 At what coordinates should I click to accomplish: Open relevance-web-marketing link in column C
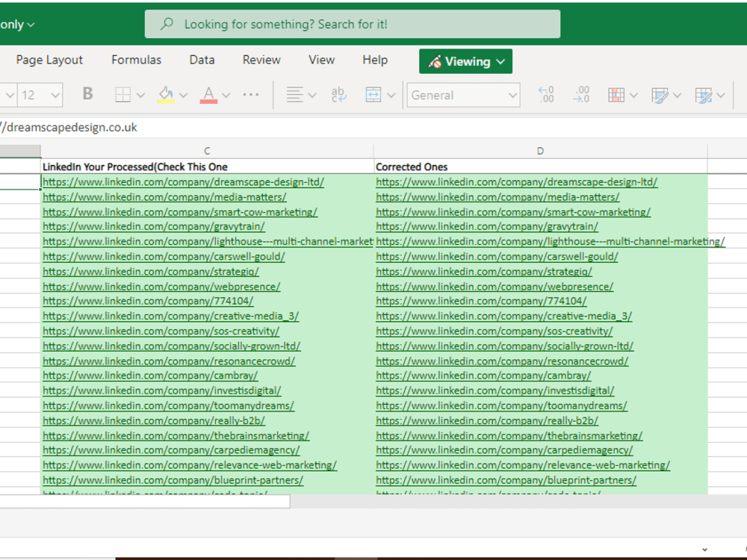[190, 465]
